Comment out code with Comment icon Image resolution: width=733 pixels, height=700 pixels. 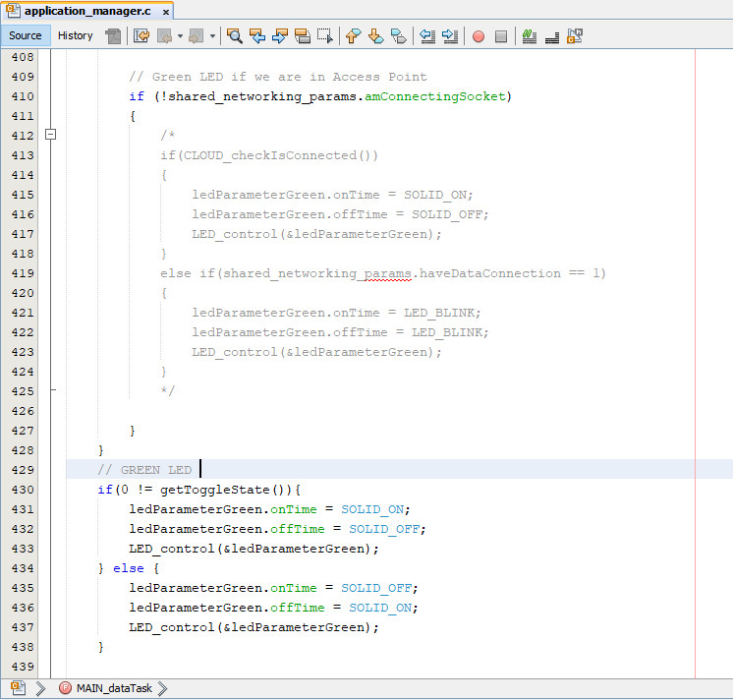tap(530, 36)
